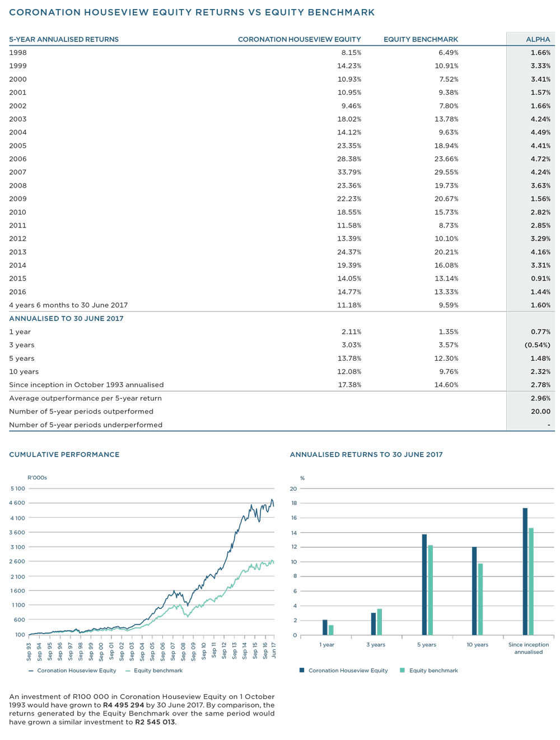Click 'Number of 5-year periods underperformed' label

click(x=86, y=425)
